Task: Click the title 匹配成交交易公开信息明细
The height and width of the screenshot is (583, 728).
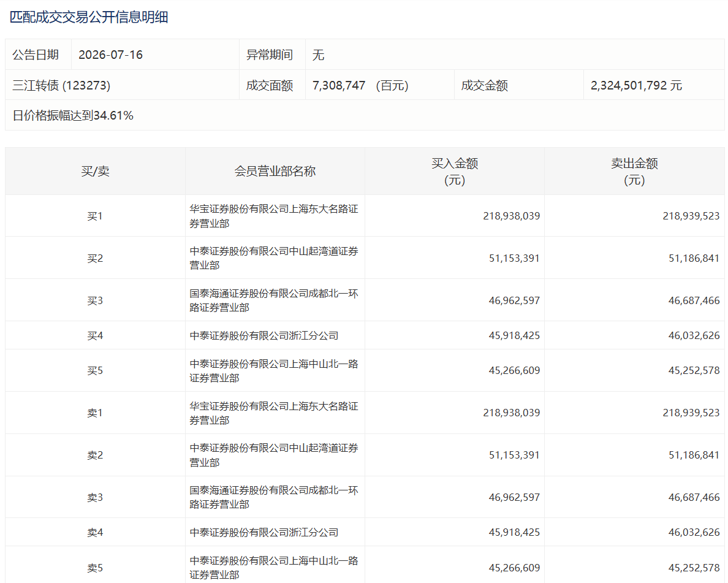Action: 89,17
